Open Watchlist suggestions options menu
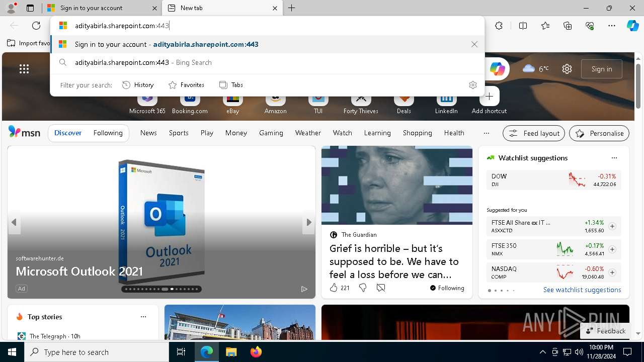The height and width of the screenshot is (362, 644). coord(614,158)
